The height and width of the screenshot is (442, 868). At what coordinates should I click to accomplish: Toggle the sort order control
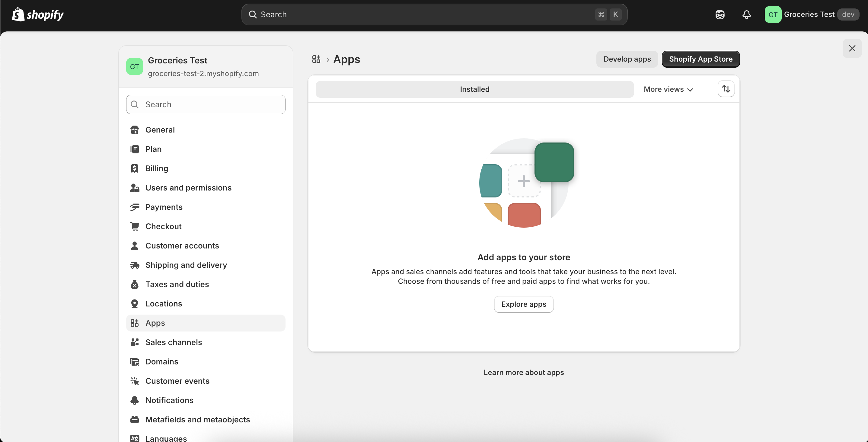tap(726, 89)
